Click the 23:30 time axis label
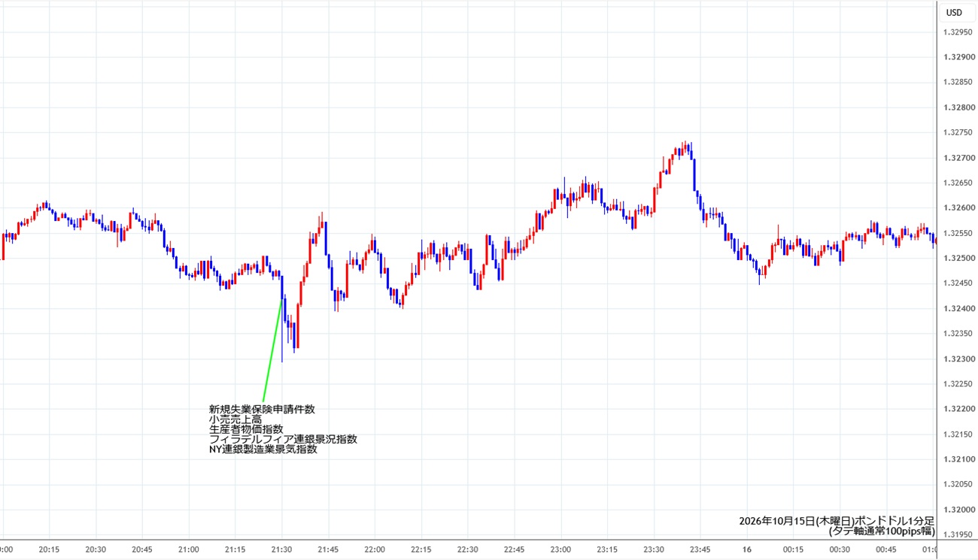The width and height of the screenshot is (978, 560). coord(655,549)
